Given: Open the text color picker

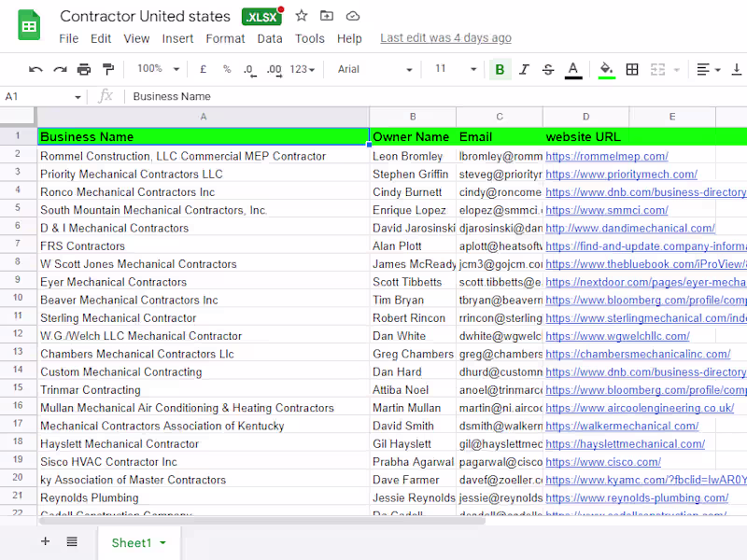Looking at the screenshot, I should [x=572, y=69].
